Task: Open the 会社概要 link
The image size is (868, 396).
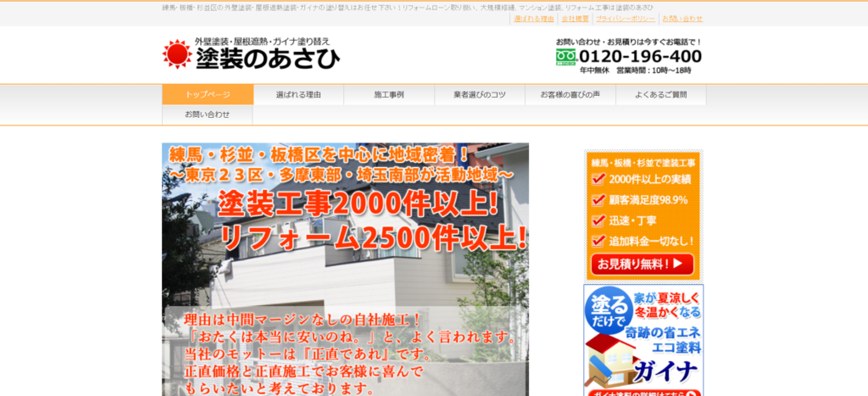Action: pyautogui.click(x=576, y=19)
